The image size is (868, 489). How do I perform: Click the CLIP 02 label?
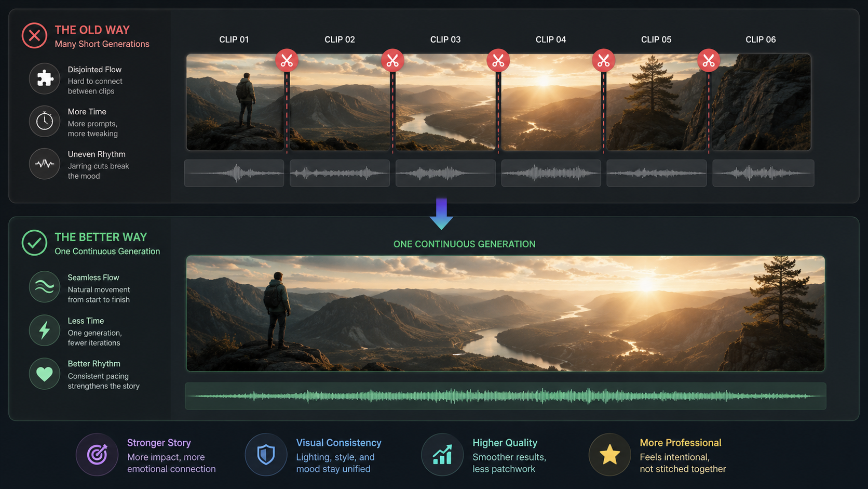tap(340, 39)
